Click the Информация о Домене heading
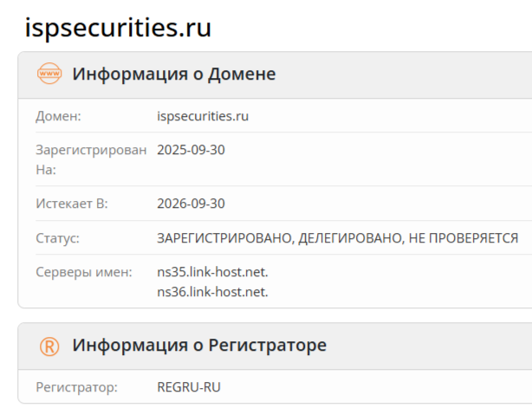The height and width of the screenshot is (408, 532). [173, 74]
